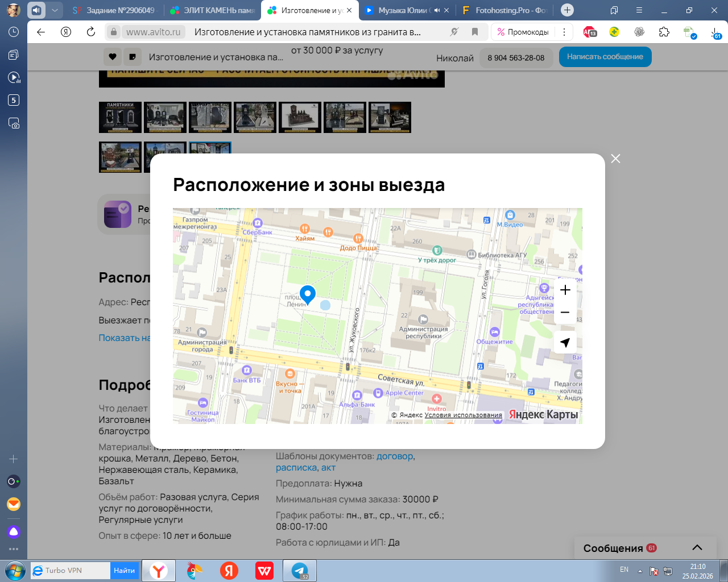
Task: Reload the page in browser
Action: pos(91,32)
